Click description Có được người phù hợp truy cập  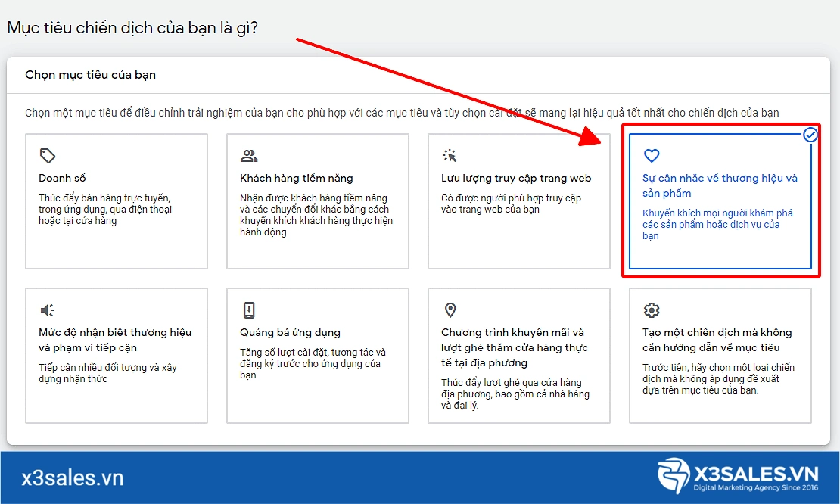click(511, 204)
